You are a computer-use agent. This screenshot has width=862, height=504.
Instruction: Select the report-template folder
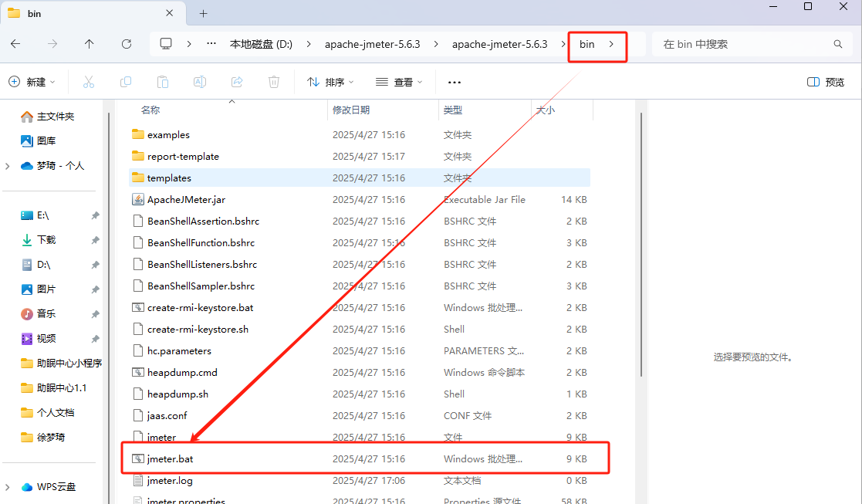[360, 156]
